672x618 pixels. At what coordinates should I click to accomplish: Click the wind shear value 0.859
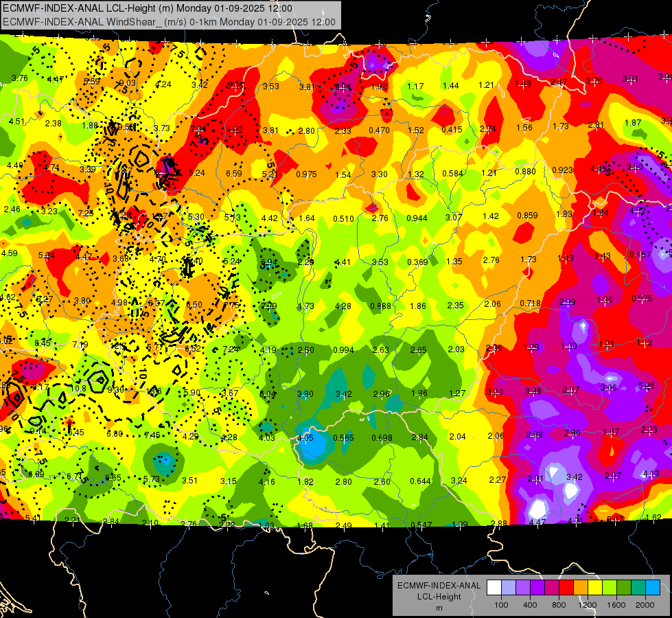coord(527,216)
